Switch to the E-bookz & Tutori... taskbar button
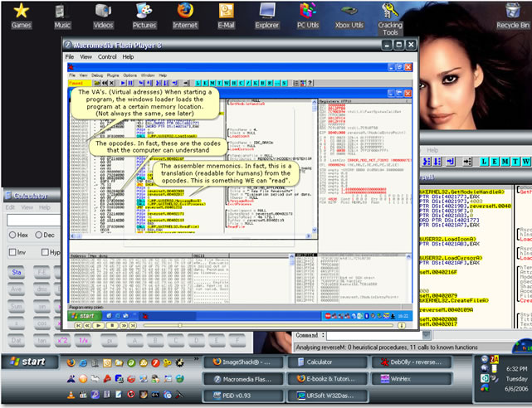 pos(327,378)
